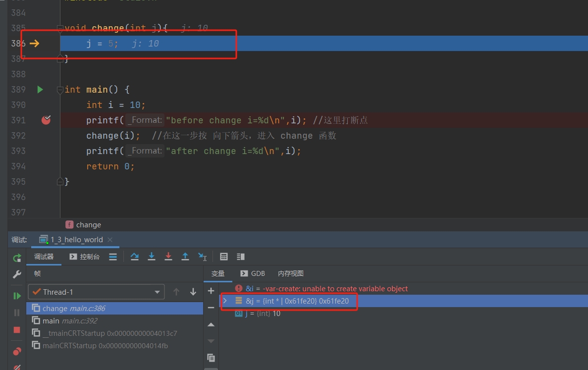Open the 控制台 console tab
The image size is (588, 370).
click(85, 257)
